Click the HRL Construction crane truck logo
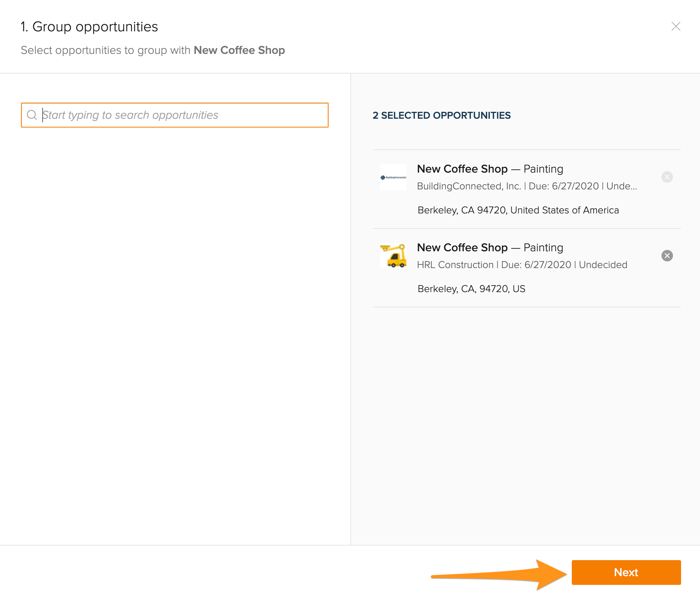 tap(393, 256)
